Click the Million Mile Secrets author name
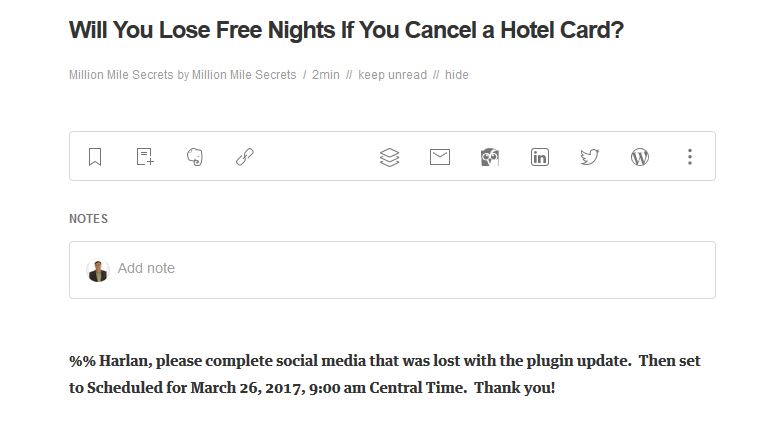 (244, 75)
